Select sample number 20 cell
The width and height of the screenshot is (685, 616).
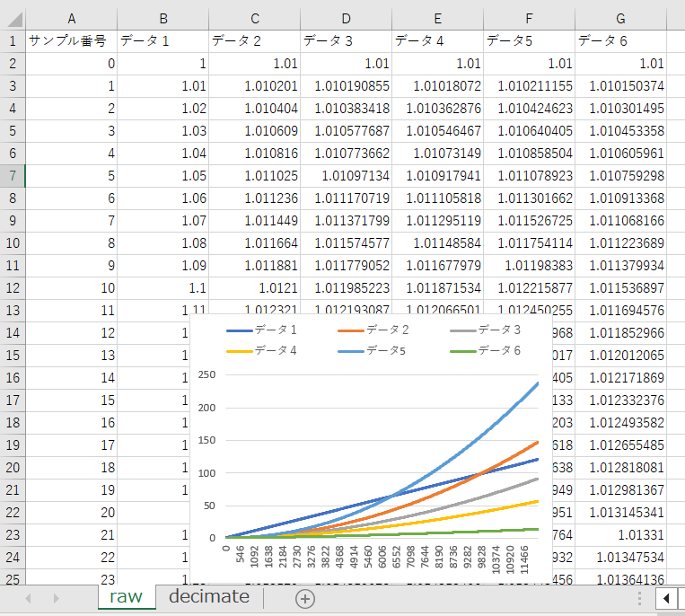[x=72, y=513]
